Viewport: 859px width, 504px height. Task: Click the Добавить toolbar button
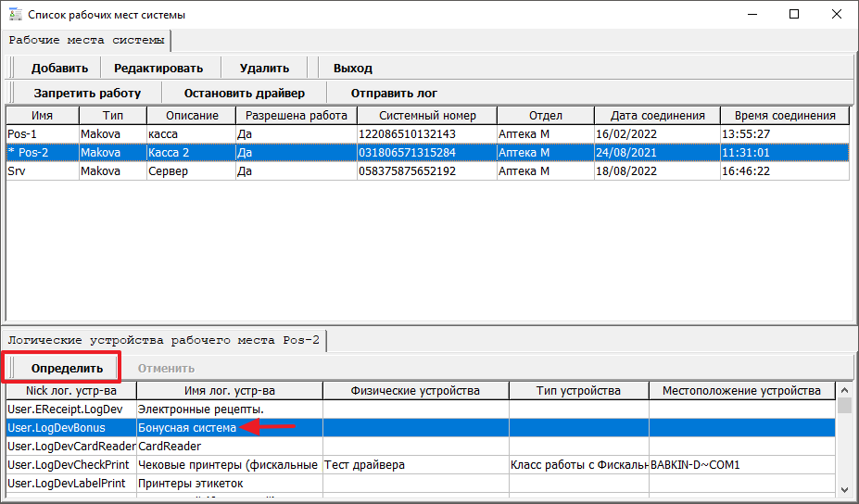[59, 68]
